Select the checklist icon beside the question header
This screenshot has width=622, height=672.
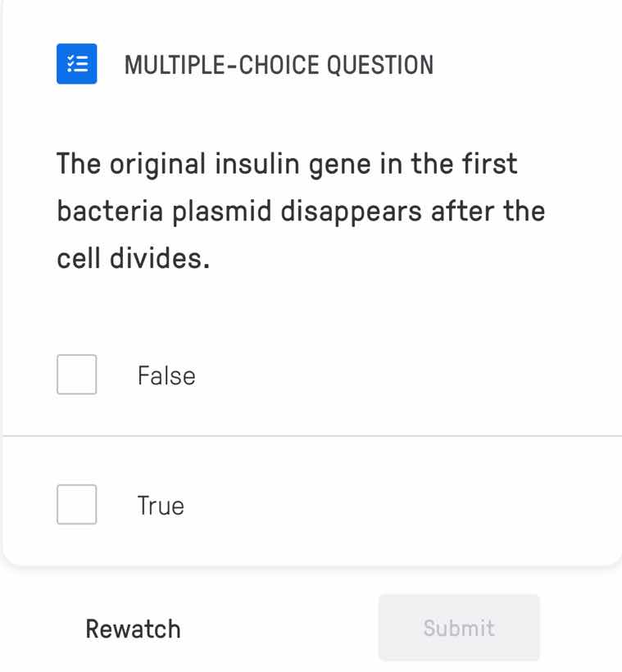point(77,65)
